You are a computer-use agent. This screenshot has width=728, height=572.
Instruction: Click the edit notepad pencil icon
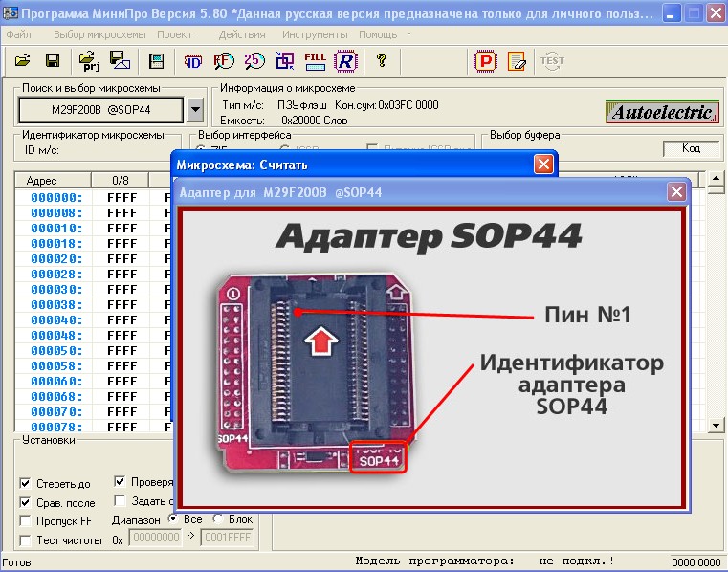click(x=517, y=61)
